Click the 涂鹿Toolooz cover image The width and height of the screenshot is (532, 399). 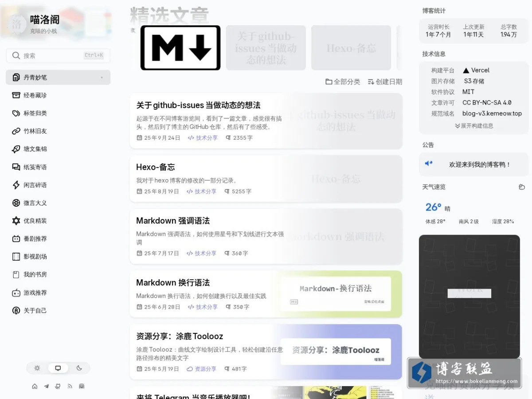pos(336,352)
